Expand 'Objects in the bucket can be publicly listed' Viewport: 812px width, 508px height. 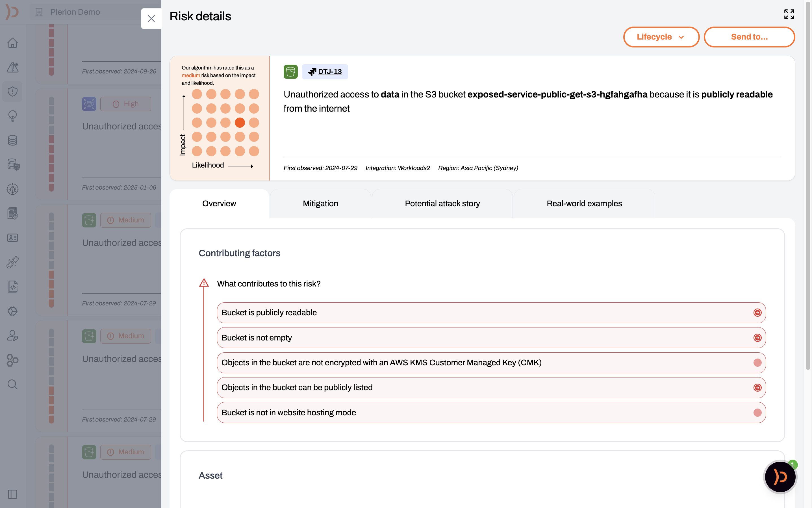(x=757, y=387)
